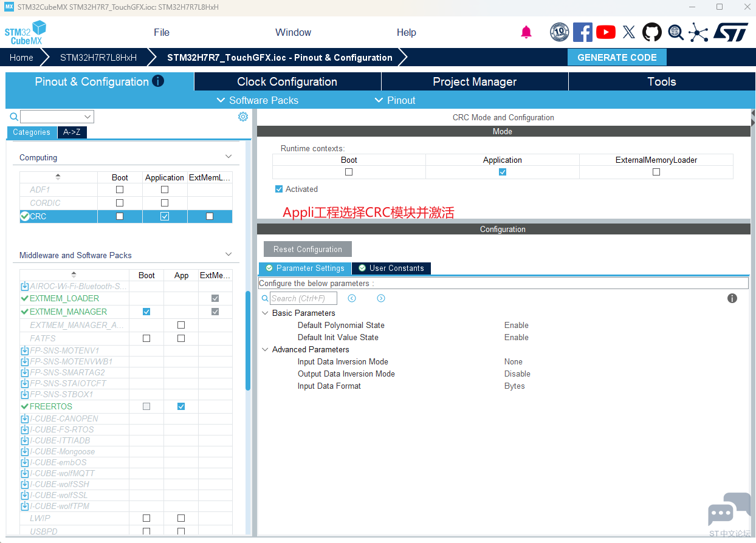Click download icon for AIROC-Wi-Fi-Bluetooth pack

25,286
